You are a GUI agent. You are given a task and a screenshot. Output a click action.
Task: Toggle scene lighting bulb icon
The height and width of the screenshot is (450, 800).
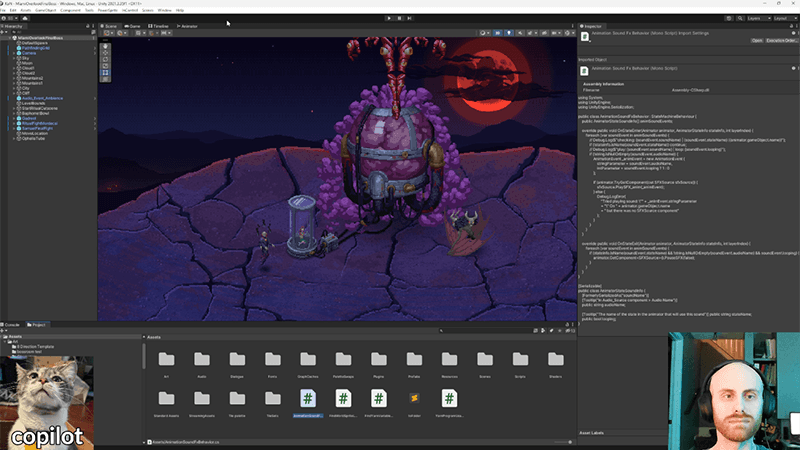(509, 33)
